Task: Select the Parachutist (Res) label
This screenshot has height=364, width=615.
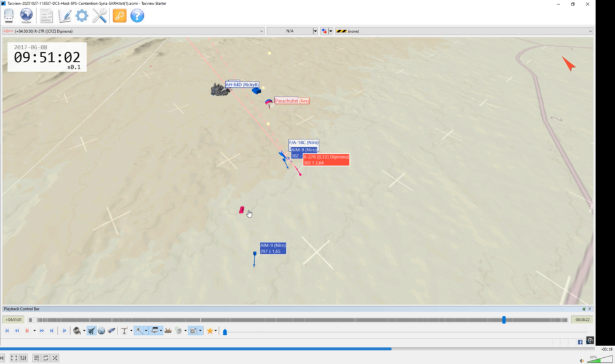Action: coord(292,101)
